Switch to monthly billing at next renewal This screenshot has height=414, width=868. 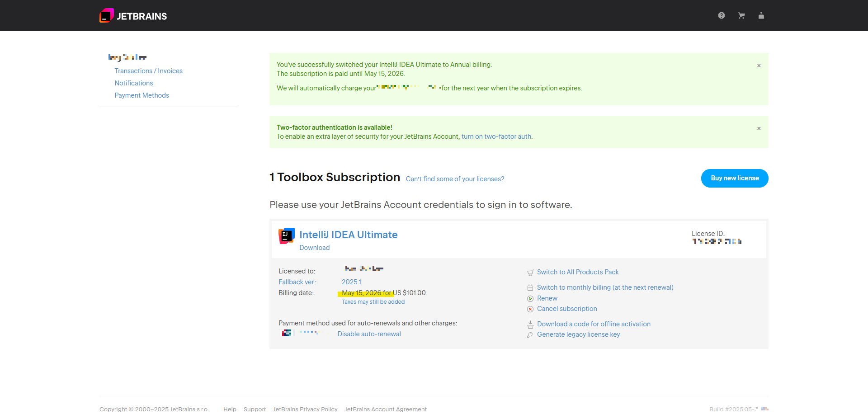(x=605, y=287)
